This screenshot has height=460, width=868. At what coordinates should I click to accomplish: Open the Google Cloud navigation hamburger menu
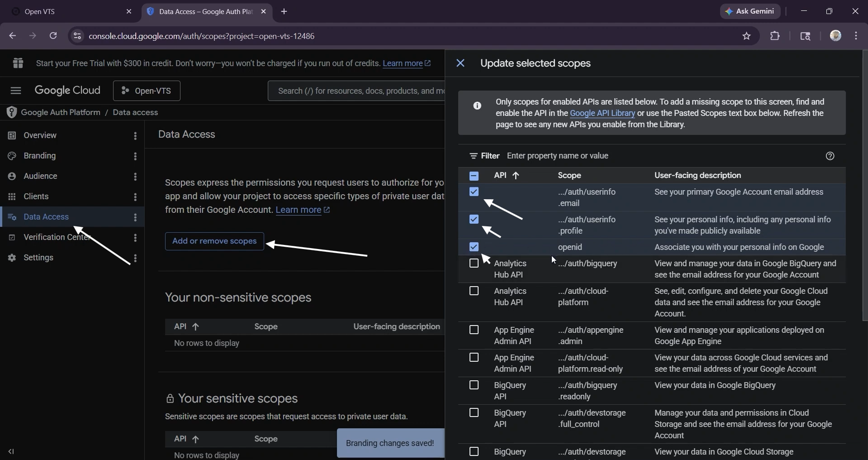tap(16, 91)
